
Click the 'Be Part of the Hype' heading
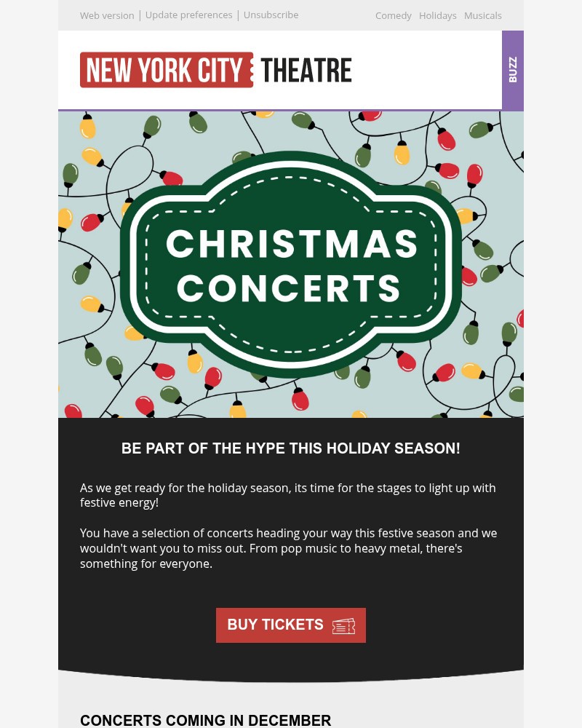[x=291, y=448]
